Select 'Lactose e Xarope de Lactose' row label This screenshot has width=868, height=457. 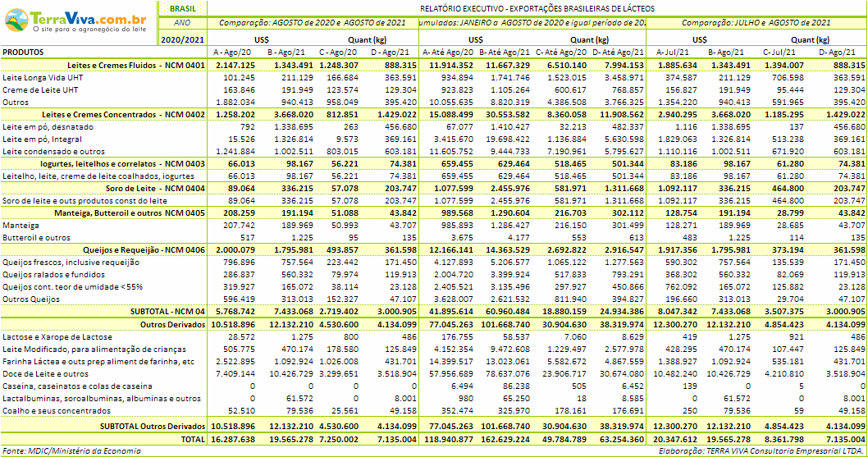tap(57, 336)
